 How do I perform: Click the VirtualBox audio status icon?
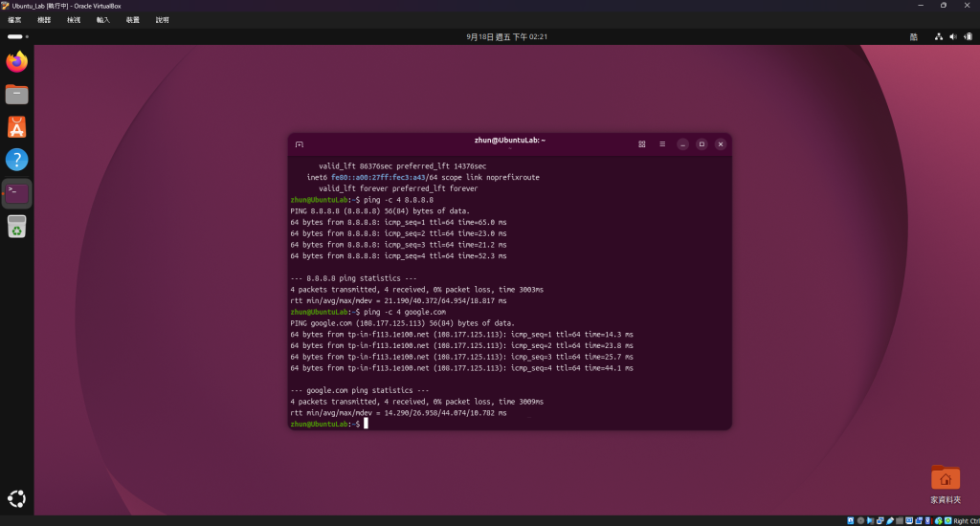(x=870, y=520)
